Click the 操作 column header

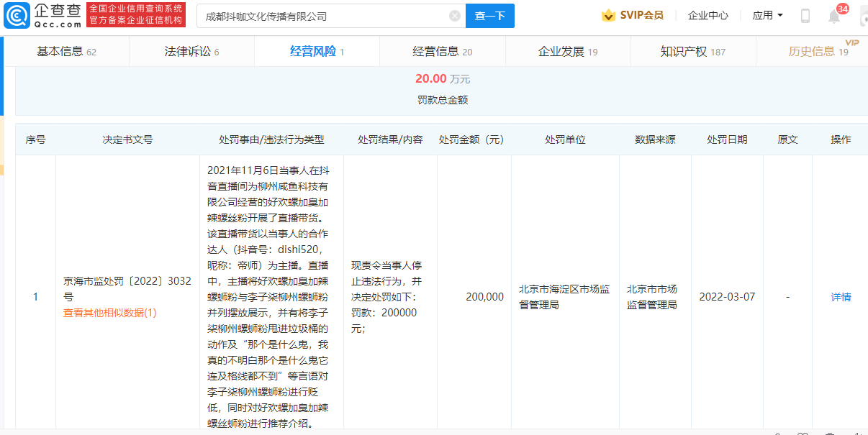pos(841,139)
